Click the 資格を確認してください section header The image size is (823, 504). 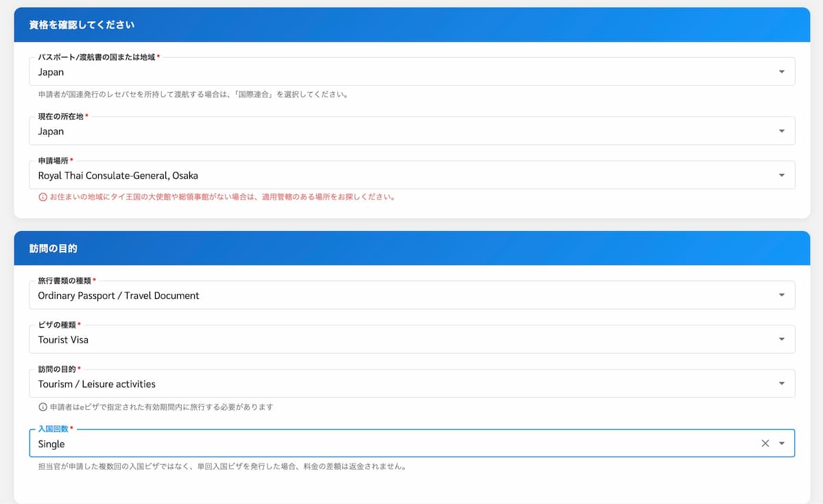(x=412, y=25)
